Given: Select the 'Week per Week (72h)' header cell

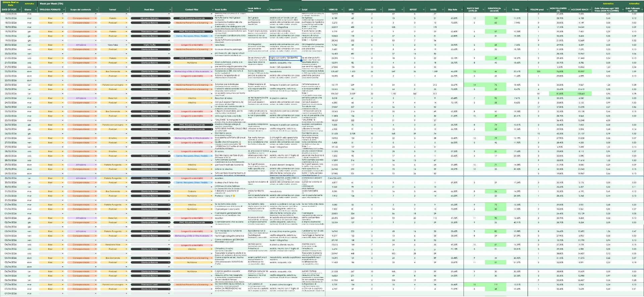Looking at the screenshot, I should pos(51,4).
